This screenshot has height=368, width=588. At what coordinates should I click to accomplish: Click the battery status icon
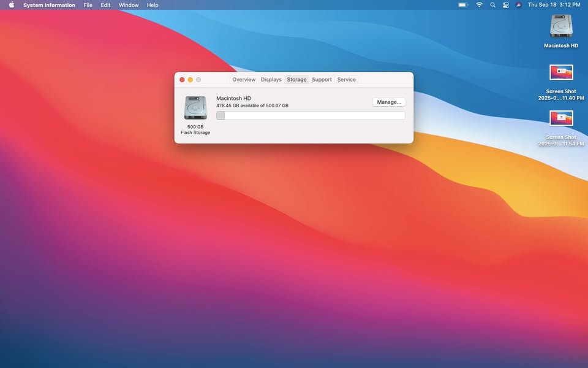tap(463, 5)
